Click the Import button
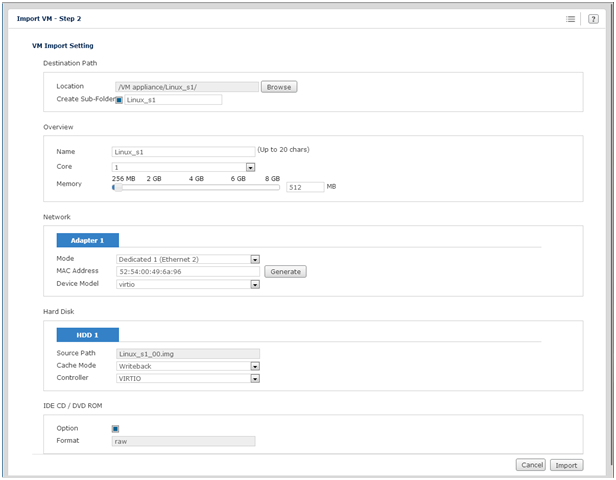 tap(566, 465)
